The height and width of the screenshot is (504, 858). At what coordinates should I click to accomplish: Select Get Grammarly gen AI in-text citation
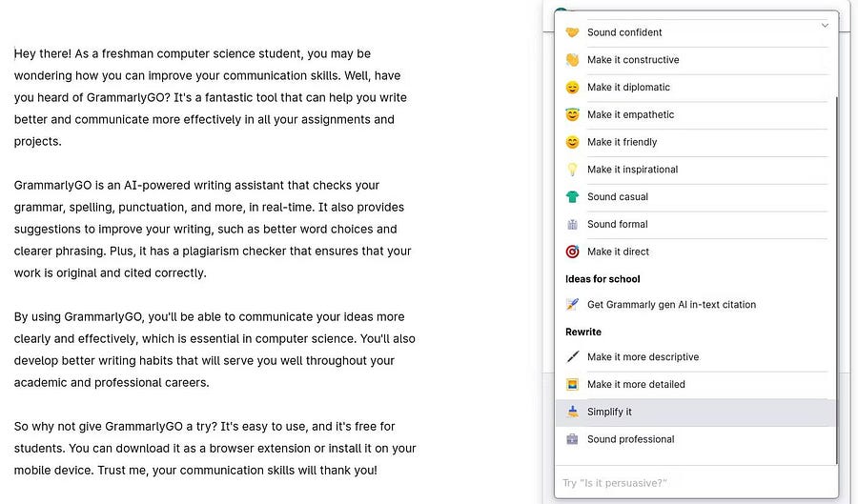[671, 305]
